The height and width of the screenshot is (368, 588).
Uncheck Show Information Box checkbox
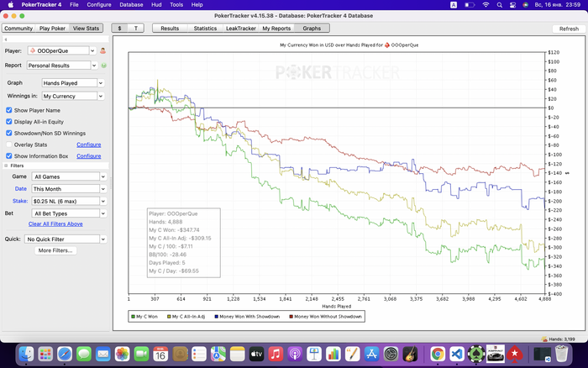click(x=9, y=155)
